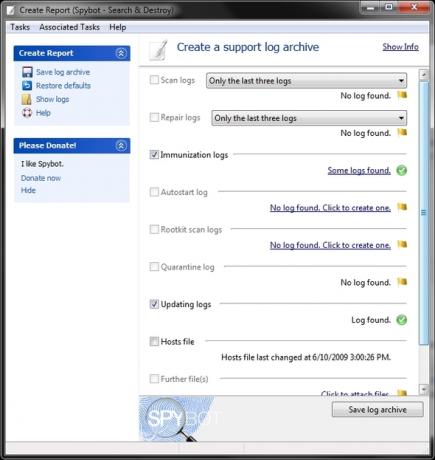Collapse the Create Report panel
This screenshot has width=435, height=460.
[121, 53]
